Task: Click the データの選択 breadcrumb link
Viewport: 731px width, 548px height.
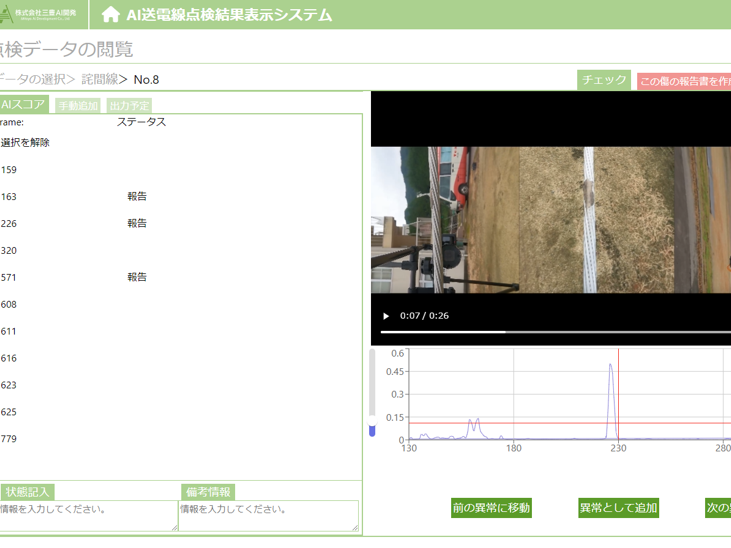Action: (x=33, y=79)
